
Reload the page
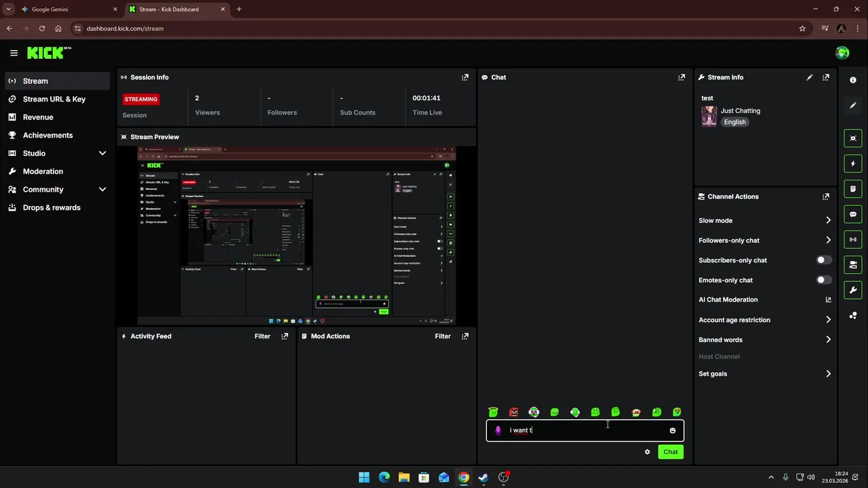[x=42, y=28]
